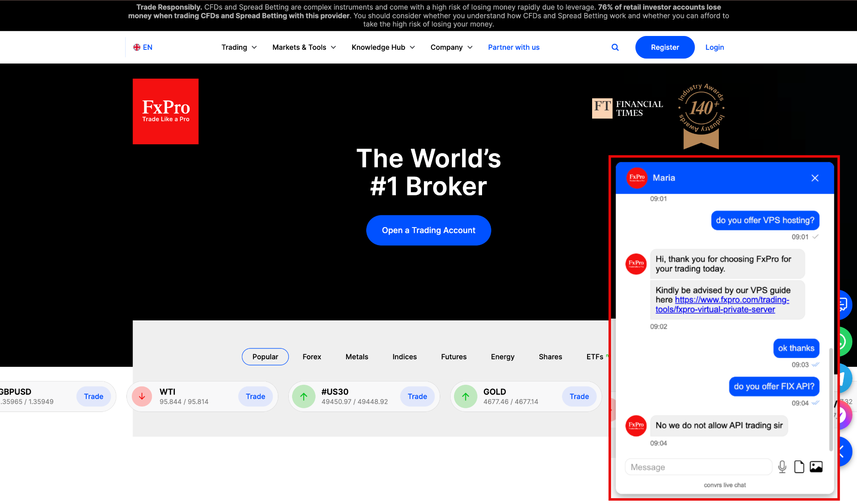Click the UK flag language icon
The height and width of the screenshot is (504, 857).
coord(137,47)
